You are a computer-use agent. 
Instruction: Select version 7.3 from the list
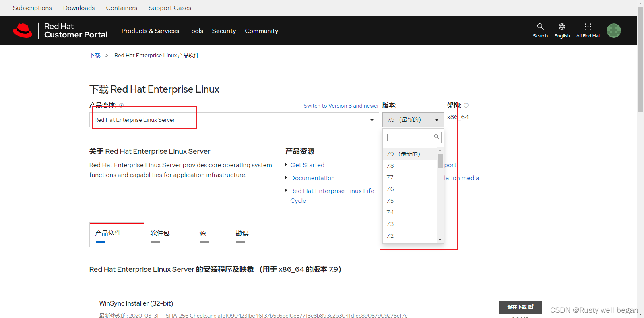point(410,224)
